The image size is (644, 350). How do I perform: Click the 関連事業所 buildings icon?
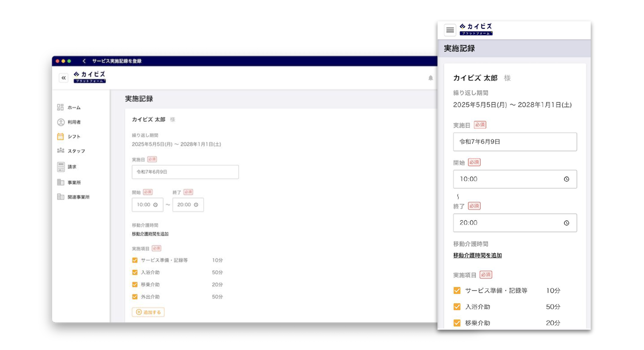coord(61,197)
